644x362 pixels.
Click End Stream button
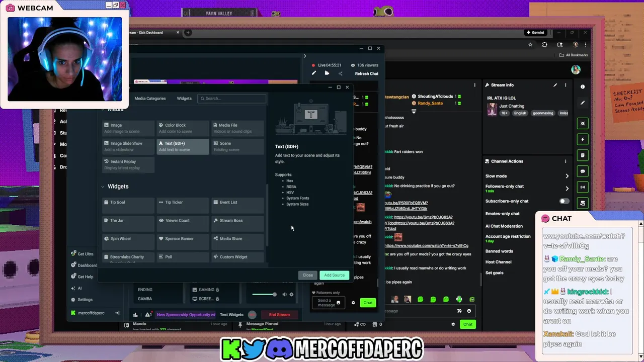tap(279, 315)
